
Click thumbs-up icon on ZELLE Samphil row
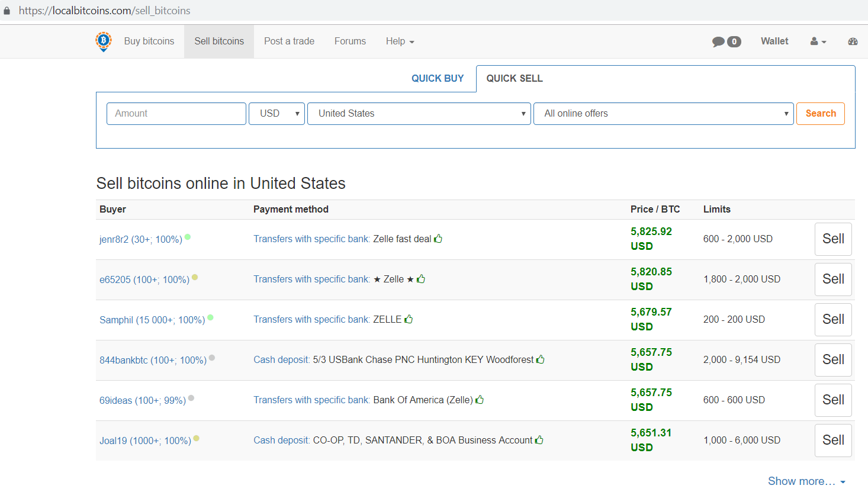(409, 319)
